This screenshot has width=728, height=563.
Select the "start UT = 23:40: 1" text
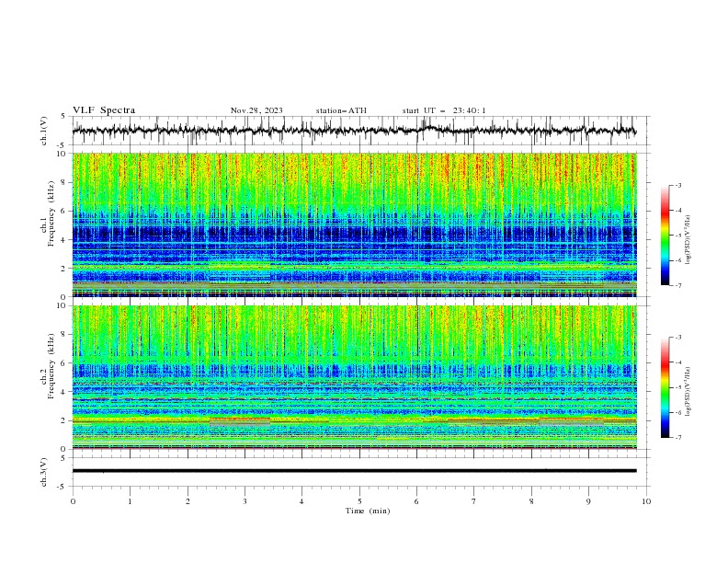pyautogui.click(x=444, y=110)
